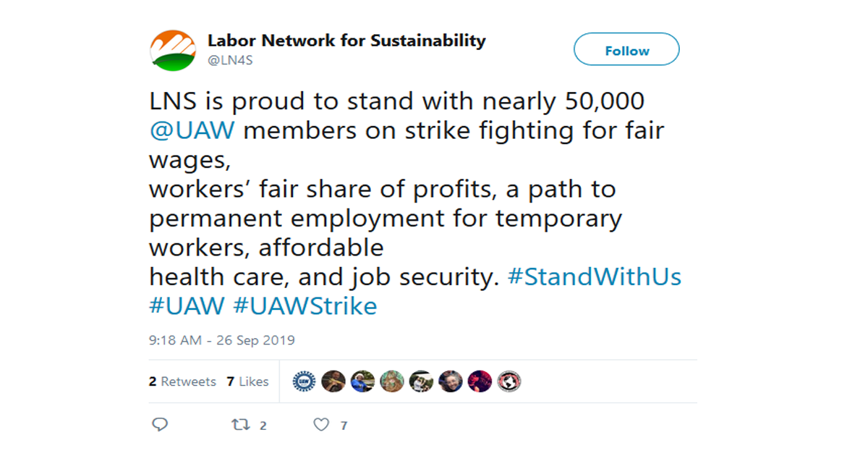Viewport: 868px width, 456px height.
Task: Click the blue UAW gear logo avatar
Action: (x=305, y=381)
